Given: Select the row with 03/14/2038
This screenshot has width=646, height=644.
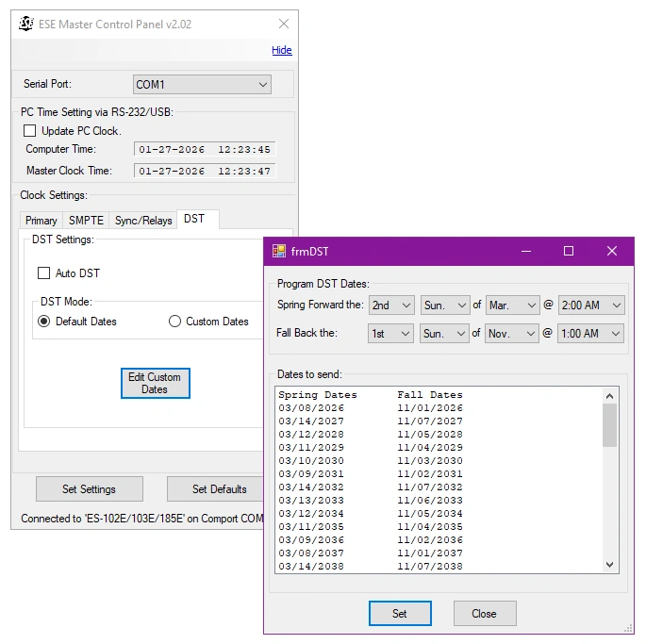Looking at the screenshot, I should pos(439,566).
